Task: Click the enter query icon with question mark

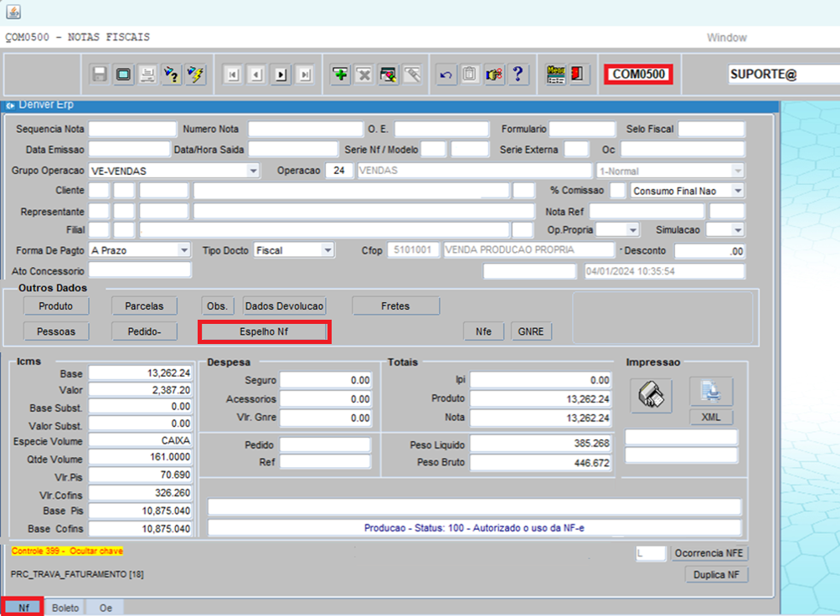Action: [x=171, y=74]
